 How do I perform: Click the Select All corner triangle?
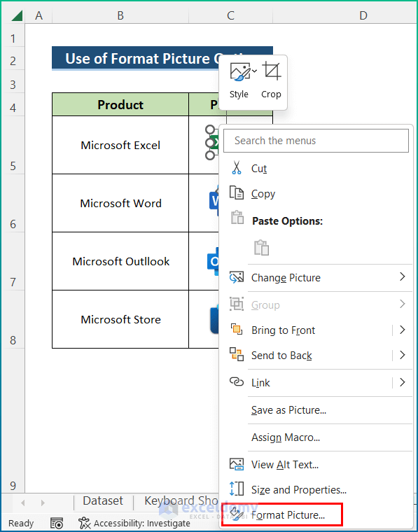click(17, 15)
